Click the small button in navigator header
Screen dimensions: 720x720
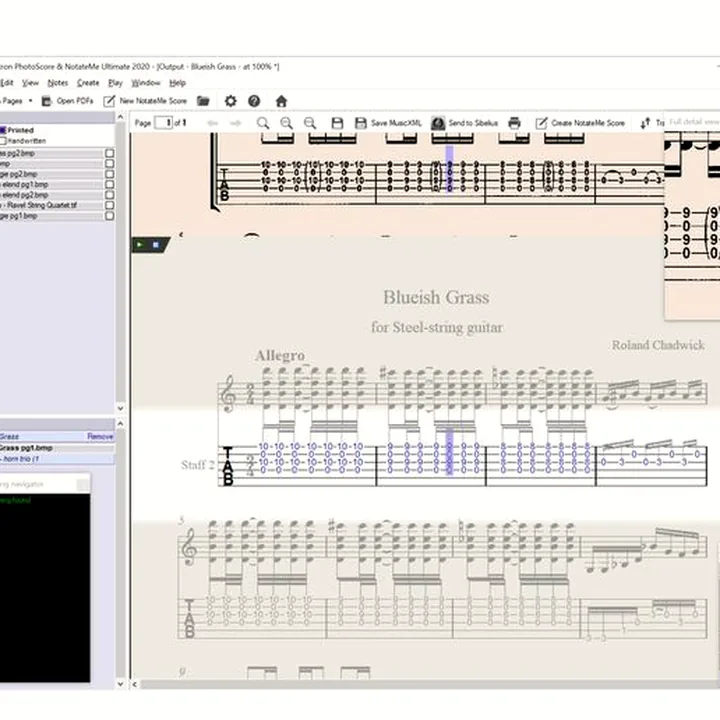point(83,484)
